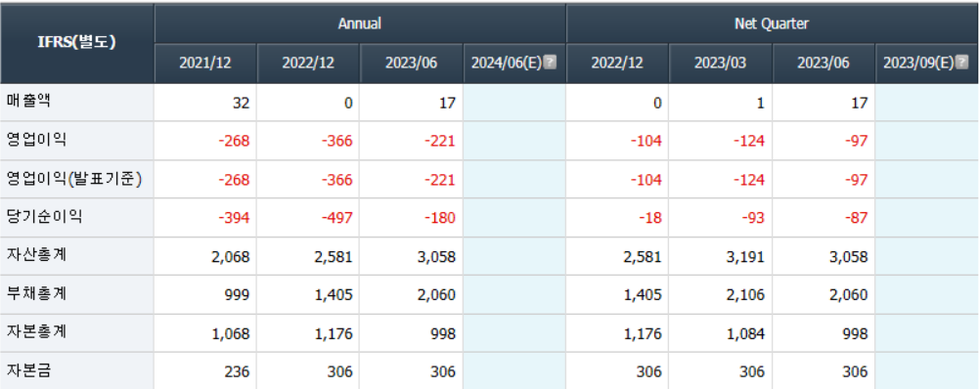This screenshot has width=980, height=389.
Task: Click the 2023/03 column header
Action: click(721, 64)
